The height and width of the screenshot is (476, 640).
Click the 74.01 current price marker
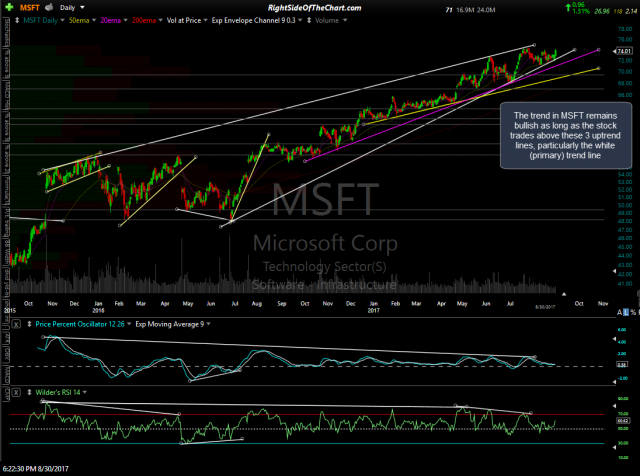pos(623,51)
